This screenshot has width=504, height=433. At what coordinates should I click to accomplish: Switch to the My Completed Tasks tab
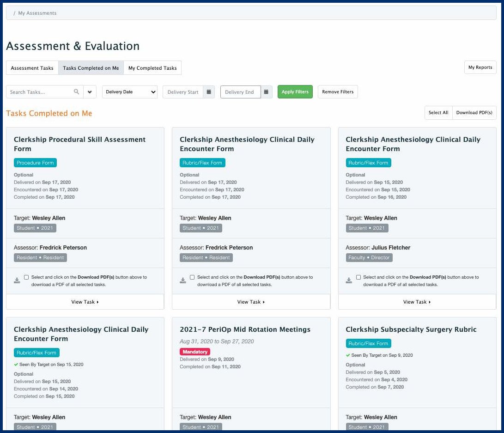(x=152, y=67)
